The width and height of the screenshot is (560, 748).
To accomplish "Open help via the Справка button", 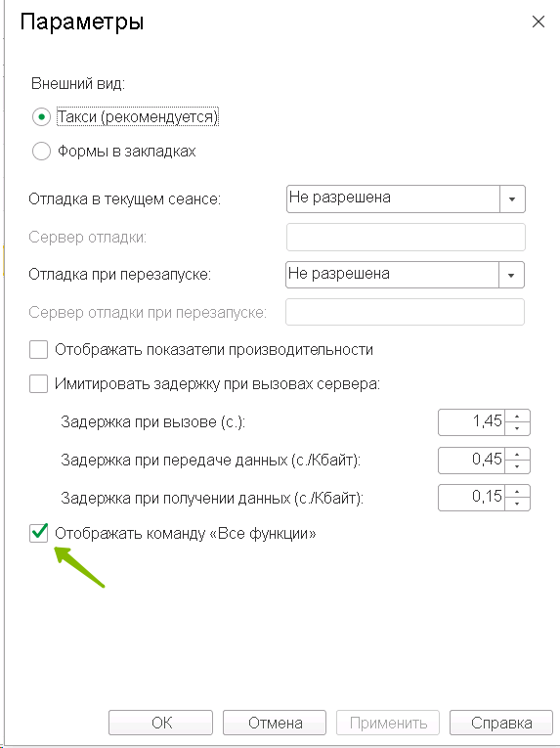I will click(501, 723).
